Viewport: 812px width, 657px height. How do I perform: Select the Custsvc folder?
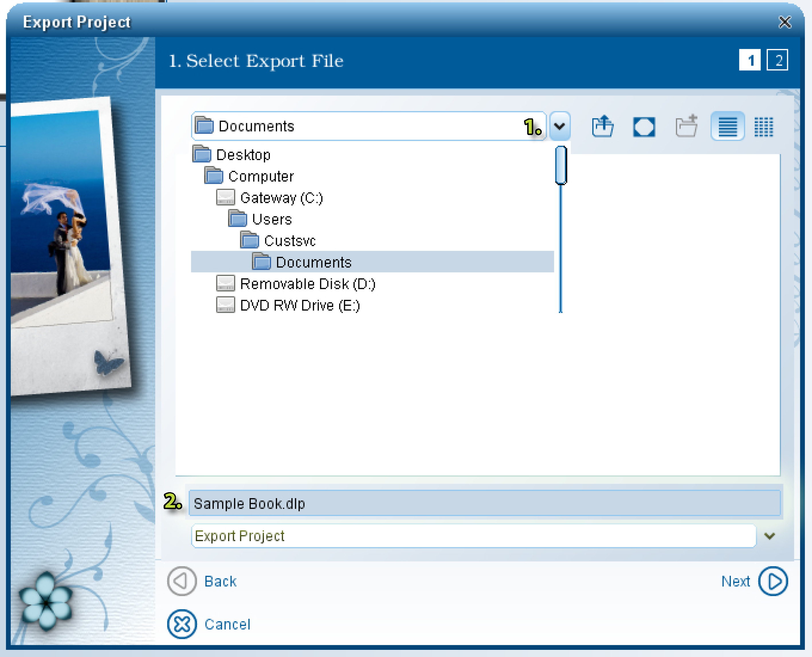pyautogui.click(x=372, y=241)
